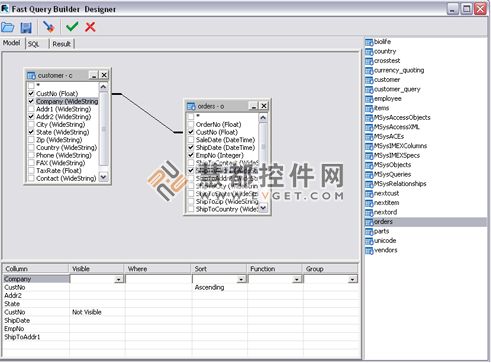Uncheck Company (WideString) field
The width and height of the screenshot is (491, 363).
coord(31,101)
